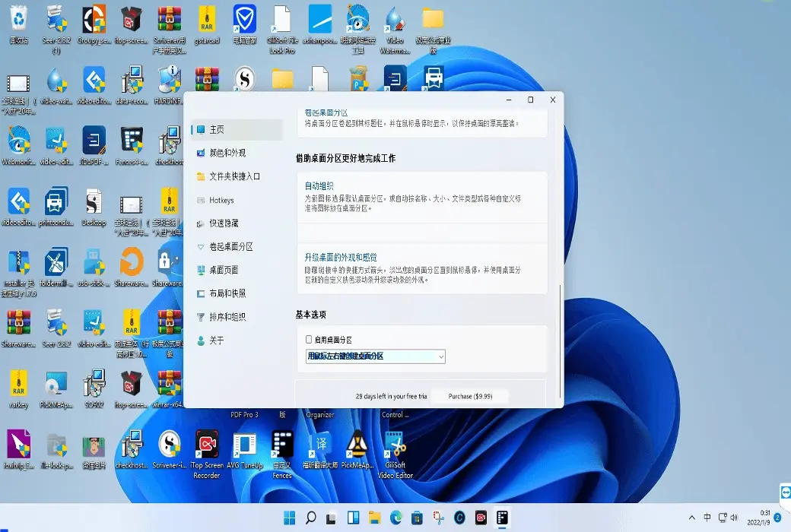Open File Explorer from the taskbar

point(374,518)
